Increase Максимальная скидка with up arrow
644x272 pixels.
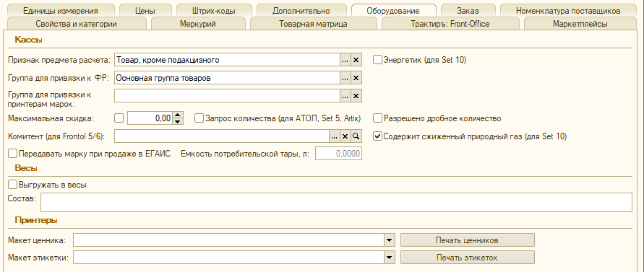coord(177,115)
